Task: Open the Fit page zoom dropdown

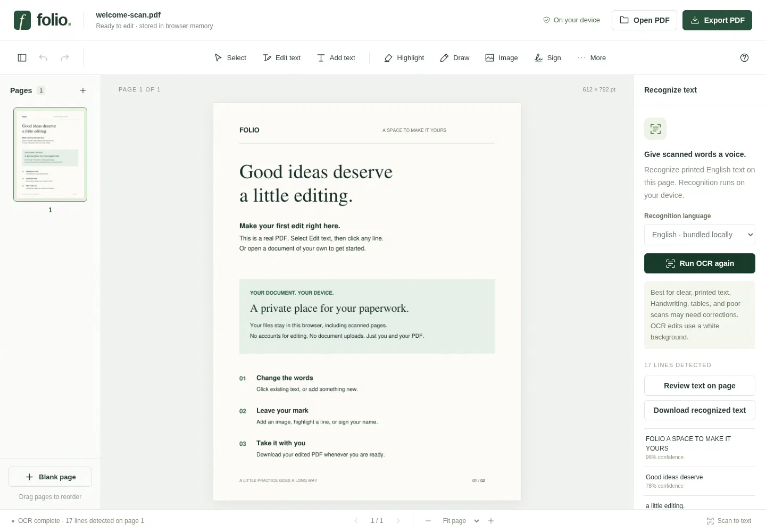Action: [x=461, y=521]
